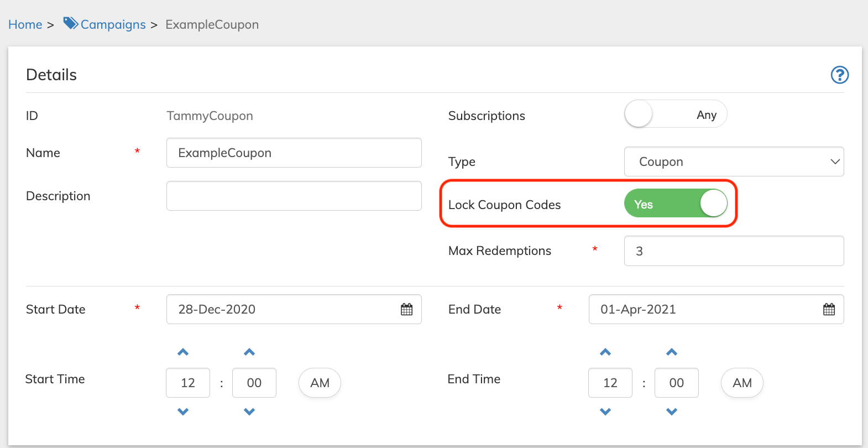Screen dimensions: 868x448
Task: Open the Type dropdown showing Coupon
Action: coord(734,162)
